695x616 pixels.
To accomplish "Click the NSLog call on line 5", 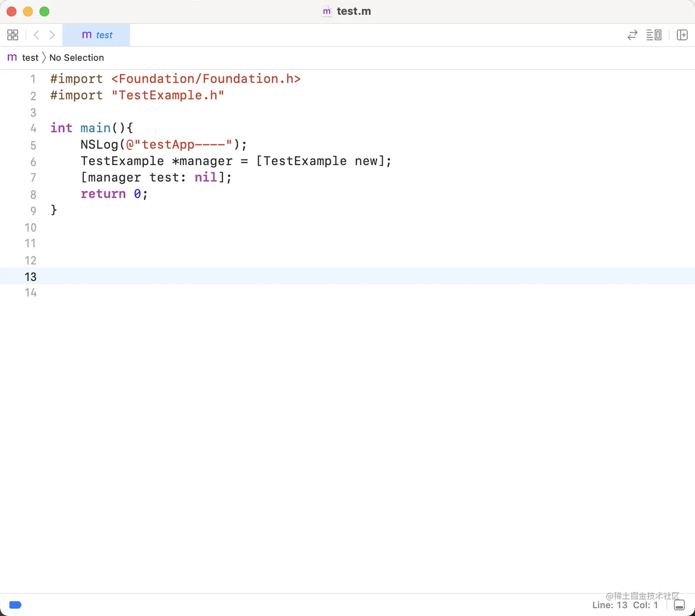I will point(99,145).
